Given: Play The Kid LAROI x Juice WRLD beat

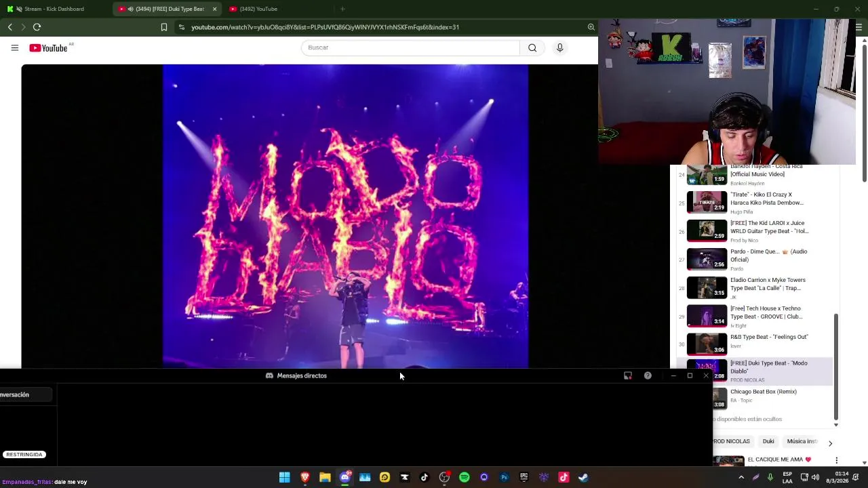Looking at the screenshot, I should (755, 231).
